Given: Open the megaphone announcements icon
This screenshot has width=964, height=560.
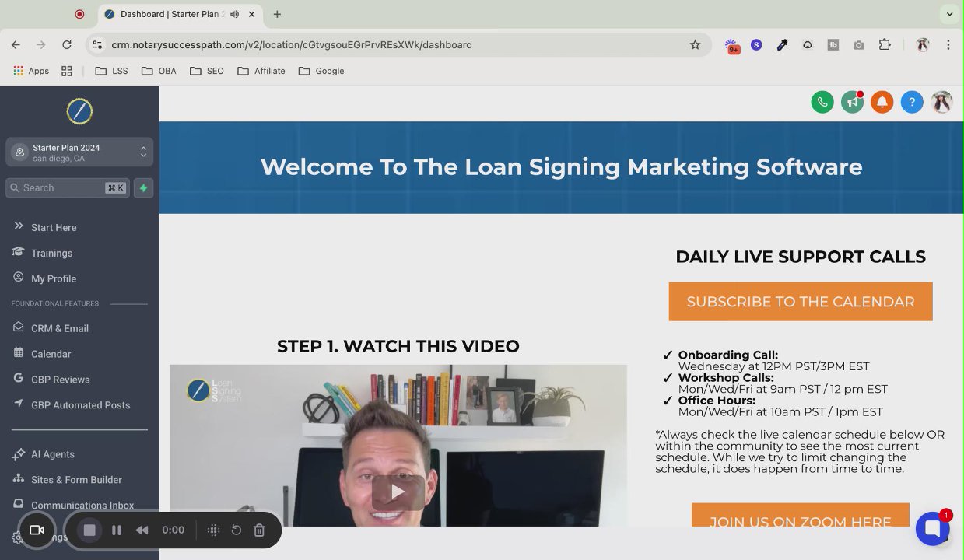Looking at the screenshot, I should coord(852,102).
